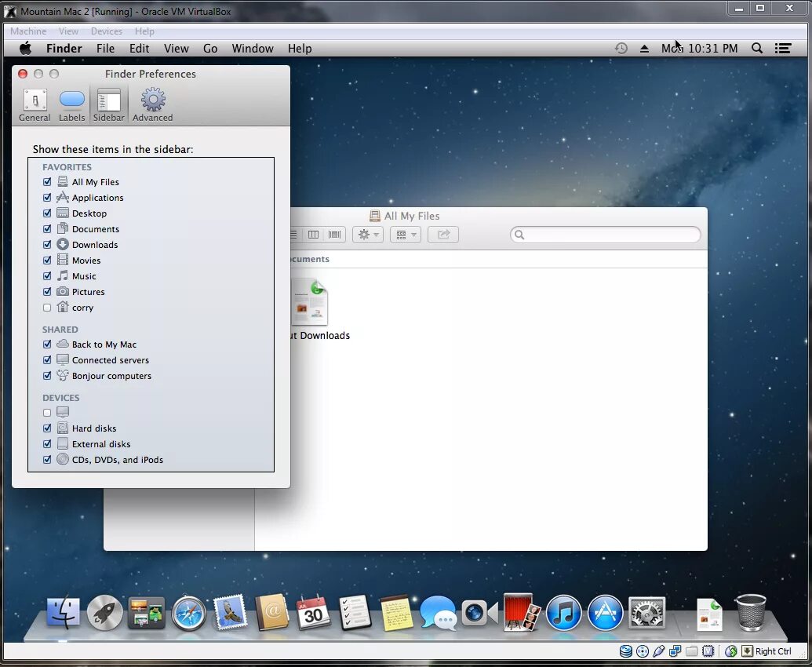Click the menu bar clock
This screenshot has height=667, width=812.
[x=699, y=48]
